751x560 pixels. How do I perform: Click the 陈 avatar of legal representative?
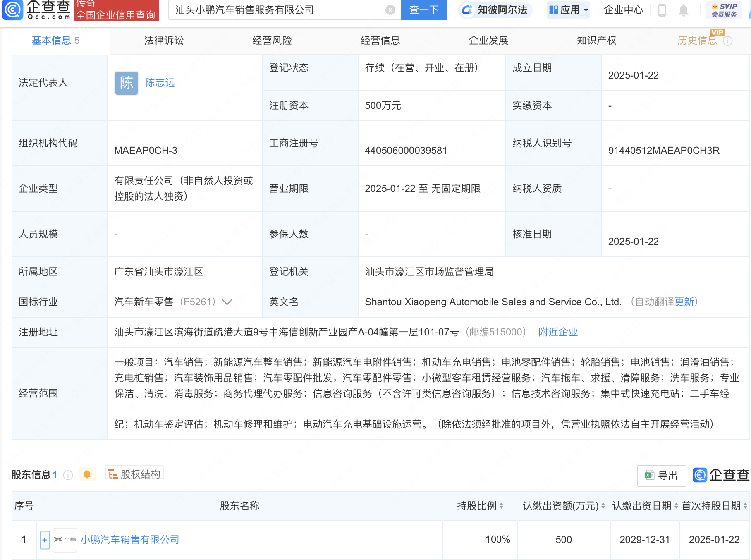[x=126, y=83]
